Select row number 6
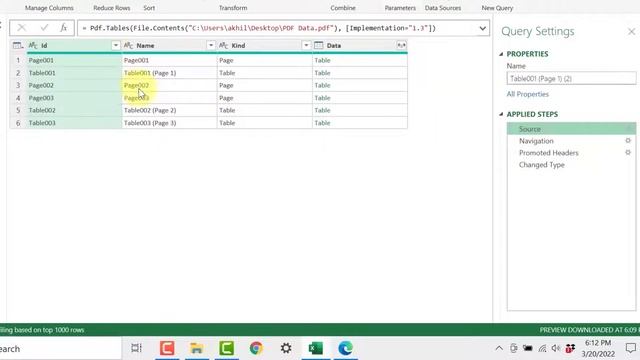The height and width of the screenshot is (360, 640). (x=18, y=123)
